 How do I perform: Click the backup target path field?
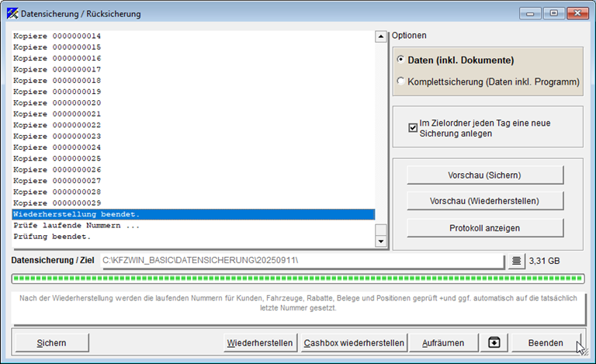click(303, 261)
